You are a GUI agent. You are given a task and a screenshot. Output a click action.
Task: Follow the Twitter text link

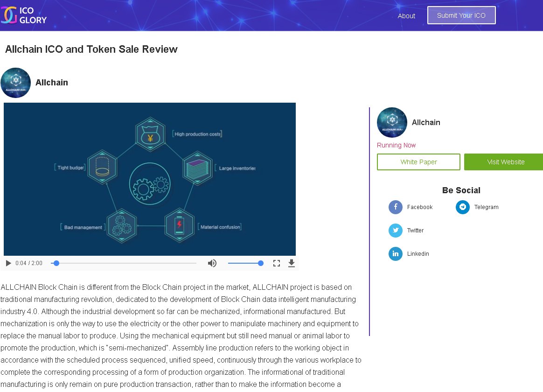click(x=415, y=230)
